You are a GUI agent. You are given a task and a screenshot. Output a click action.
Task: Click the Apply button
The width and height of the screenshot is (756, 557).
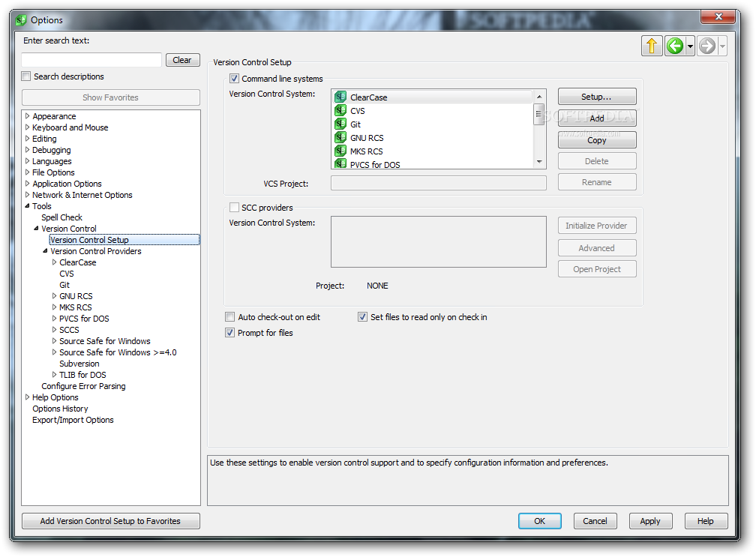coord(650,521)
